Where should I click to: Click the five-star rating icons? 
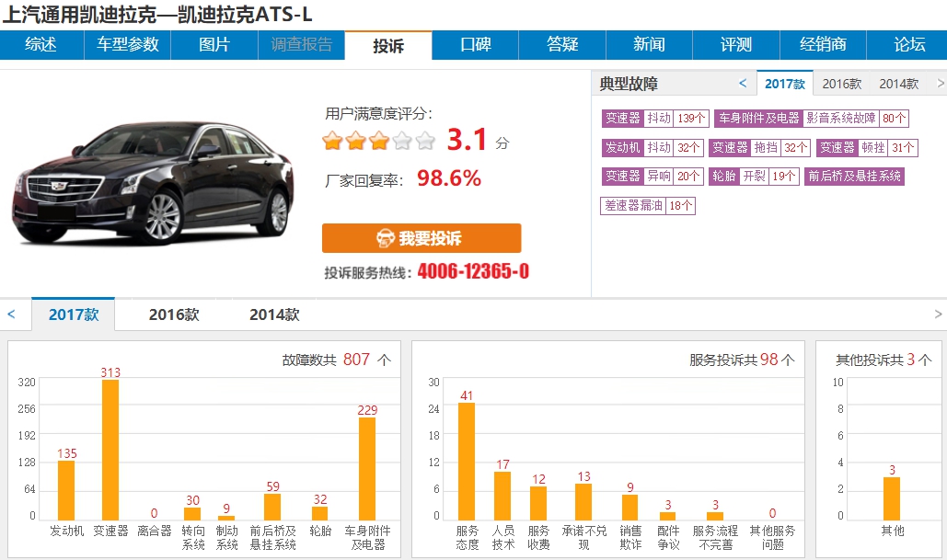(378, 142)
